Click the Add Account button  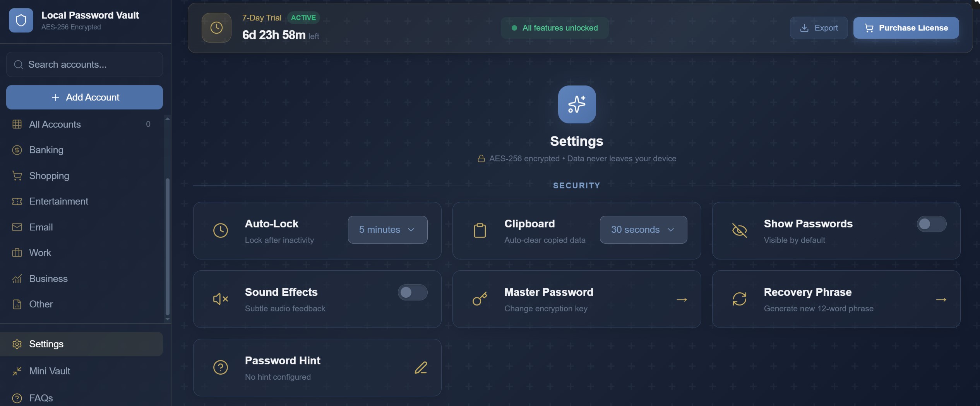[x=84, y=97]
